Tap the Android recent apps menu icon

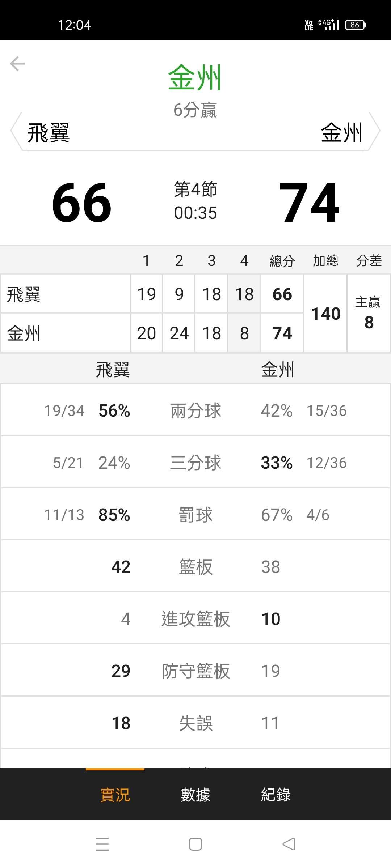point(102,844)
